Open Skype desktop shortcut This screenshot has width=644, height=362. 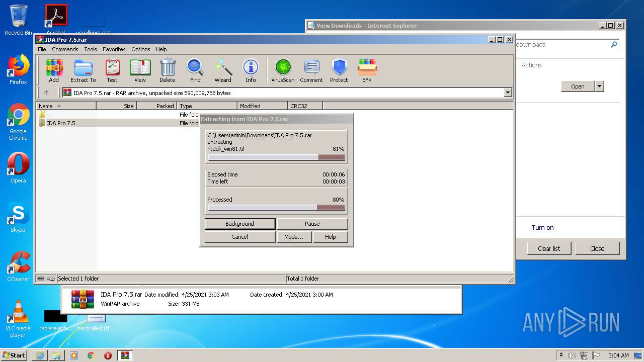point(18,217)
